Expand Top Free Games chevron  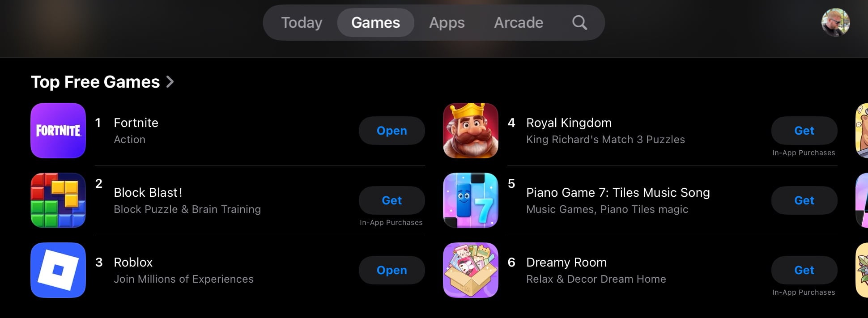pos(170,82)
